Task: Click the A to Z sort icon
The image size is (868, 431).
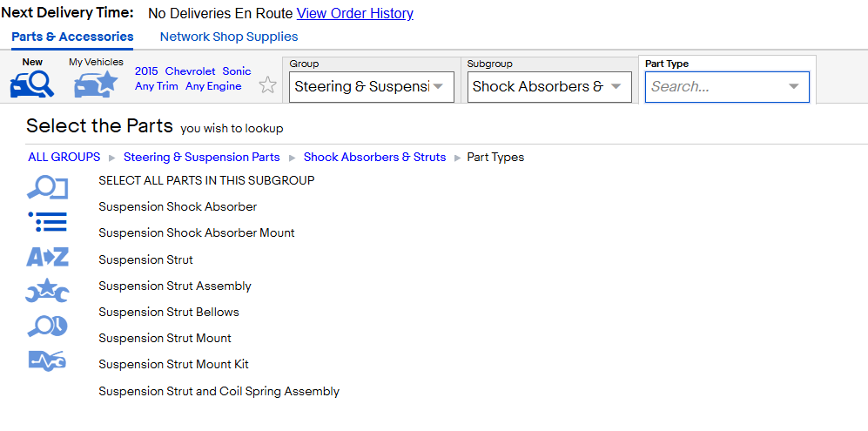Action: pos(47,257)
